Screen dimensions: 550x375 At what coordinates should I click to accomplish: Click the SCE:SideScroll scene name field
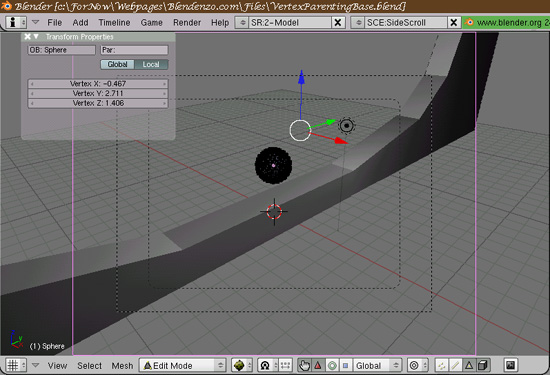406,22
